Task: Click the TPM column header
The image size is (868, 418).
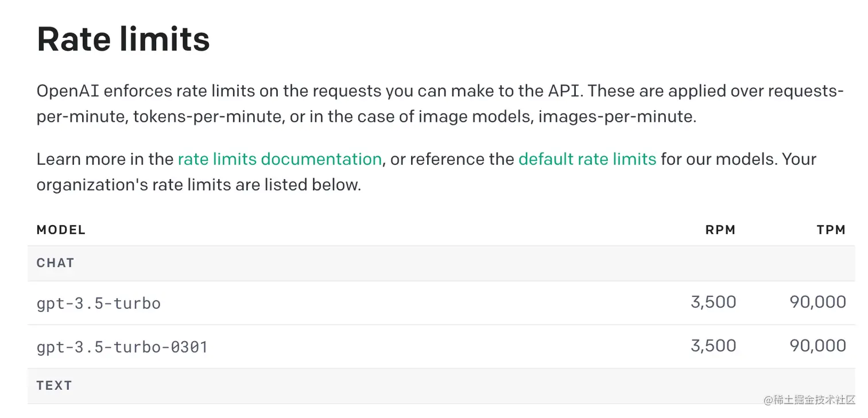Action: (831, 230)
